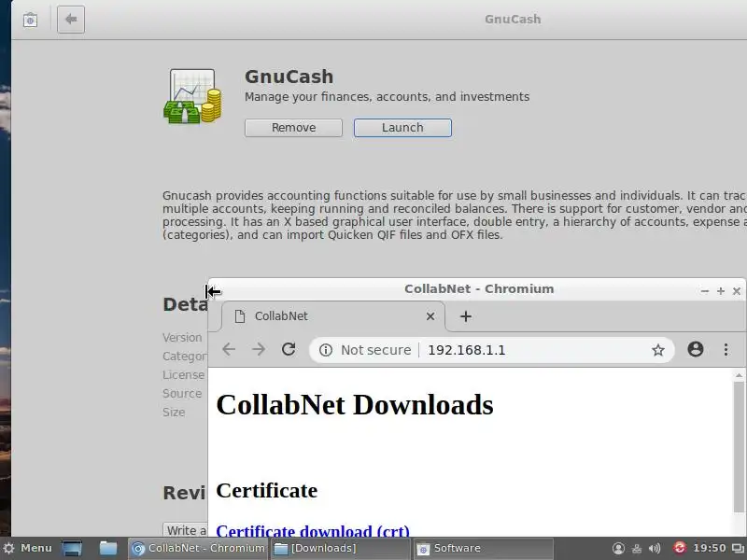Open the file manager icon in the taskbar
The image size is (747, 560).
click(108, 548)
